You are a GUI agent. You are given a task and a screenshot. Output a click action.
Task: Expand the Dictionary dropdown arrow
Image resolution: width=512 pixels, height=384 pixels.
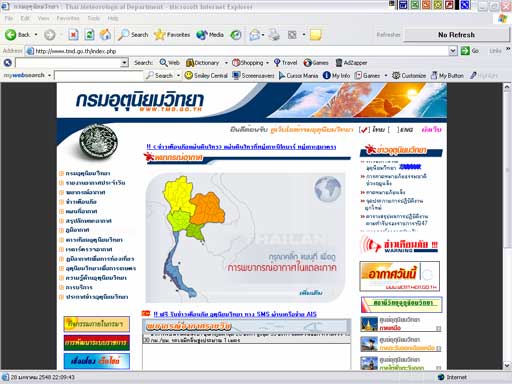click(x=226, y=63)
